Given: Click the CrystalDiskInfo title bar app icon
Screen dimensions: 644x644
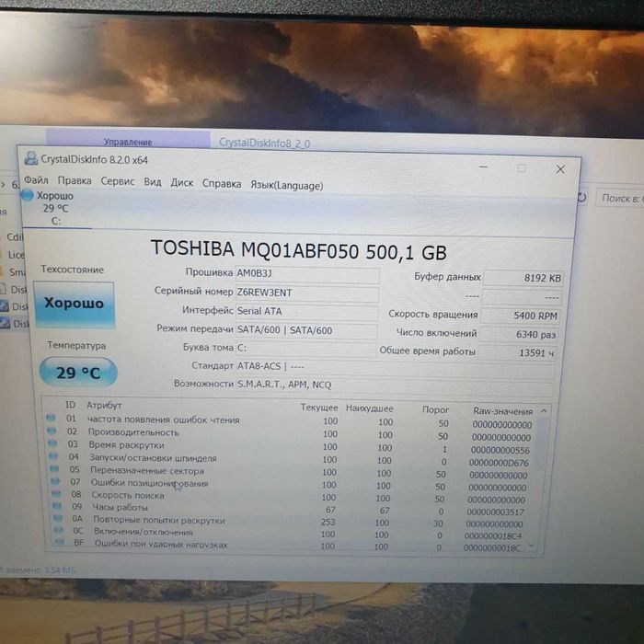Looking at the screenshot, I should coord(30,158).
